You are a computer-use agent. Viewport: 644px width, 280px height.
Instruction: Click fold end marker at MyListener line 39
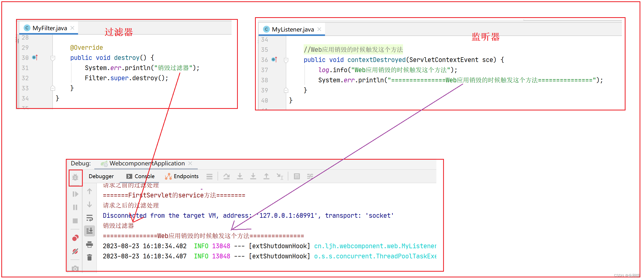pyautogui.click(x=286, y=90)
